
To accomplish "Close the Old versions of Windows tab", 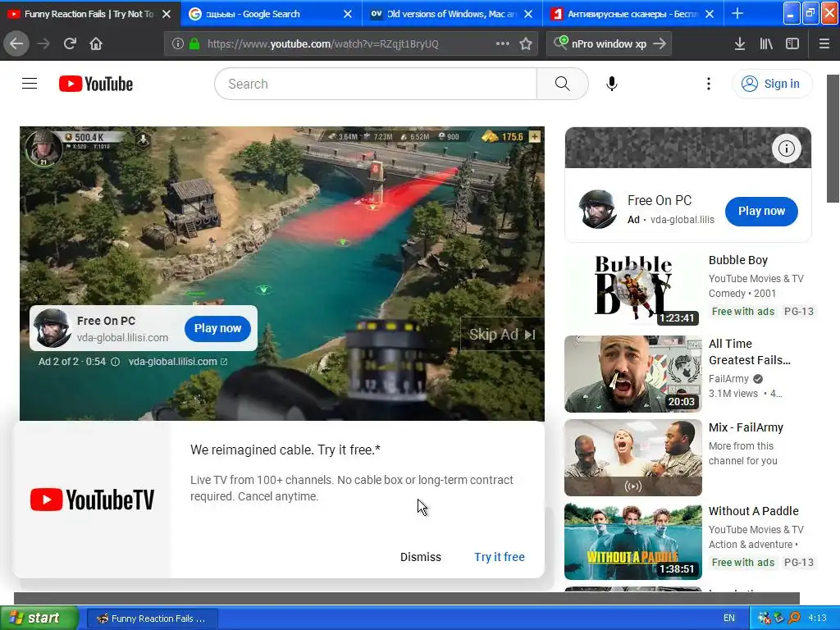I will click(528, 14).
